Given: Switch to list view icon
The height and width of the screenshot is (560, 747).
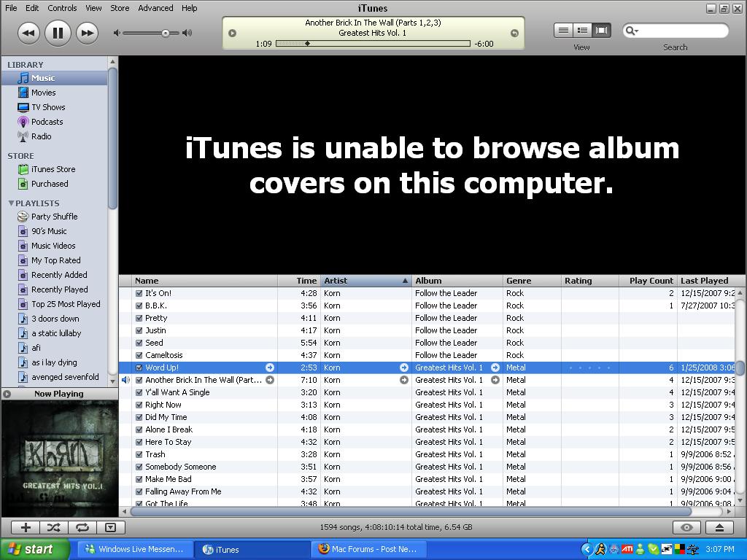Looking at the screenshot, I should click(563, 31).
